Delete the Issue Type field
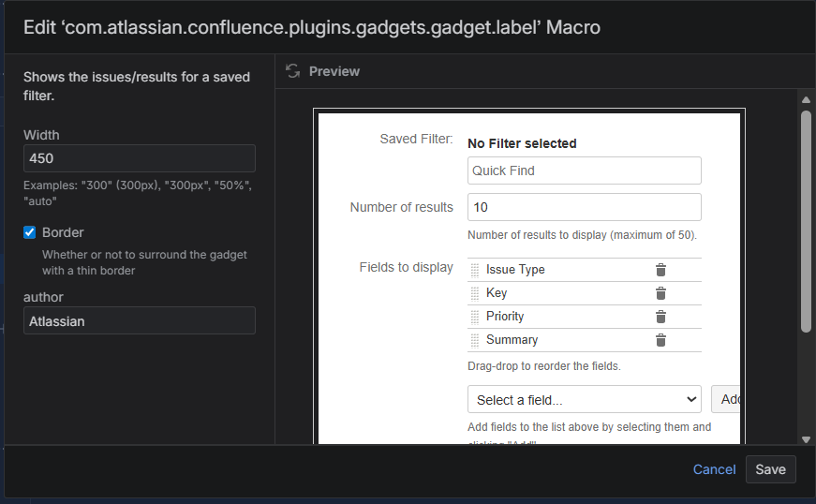 click(660, 270)
